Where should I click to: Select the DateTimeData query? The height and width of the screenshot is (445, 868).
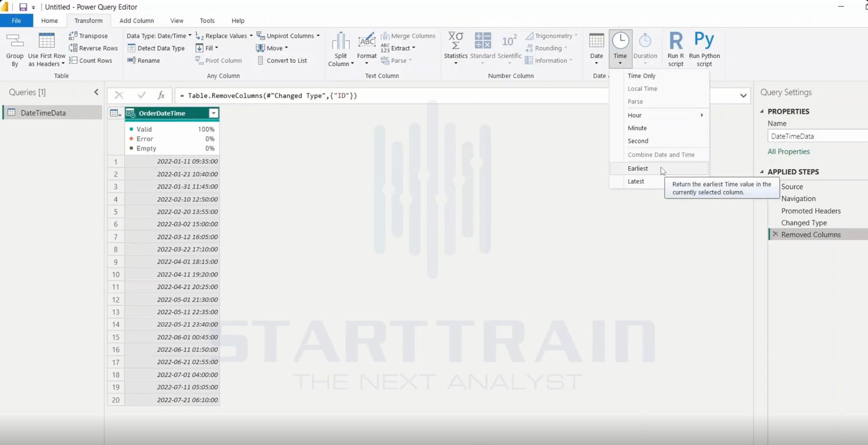point(53,113)
